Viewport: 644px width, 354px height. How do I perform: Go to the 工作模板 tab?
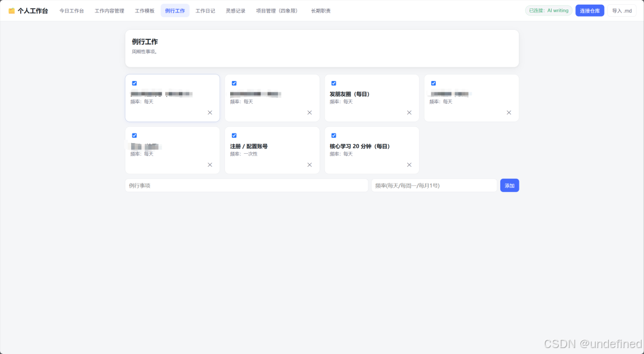tap(144, 11)
